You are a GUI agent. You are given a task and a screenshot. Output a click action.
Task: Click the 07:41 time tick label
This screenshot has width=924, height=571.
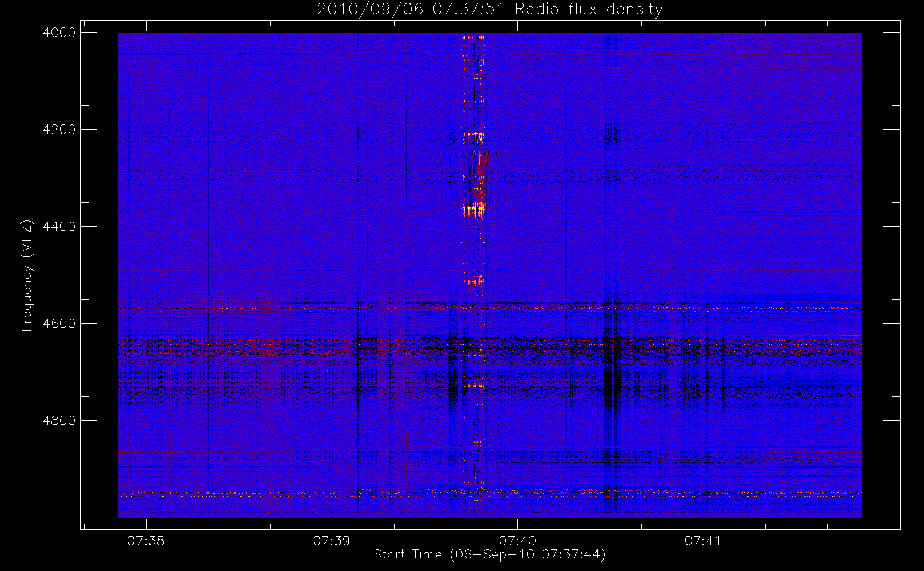703,541
